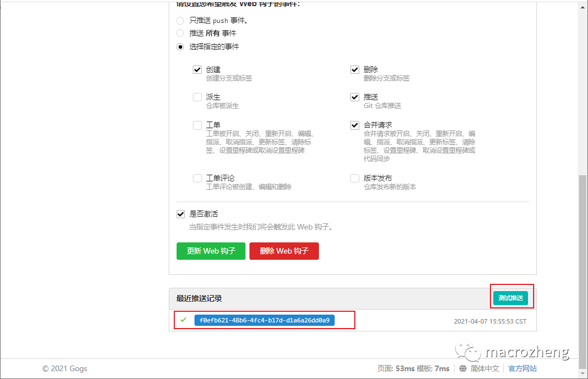Uncheck the 推送 (push) event checkbox
Image resolution: width=588 pixels, height=379 pixels.
pyautogui.click(x=354, y=97)
